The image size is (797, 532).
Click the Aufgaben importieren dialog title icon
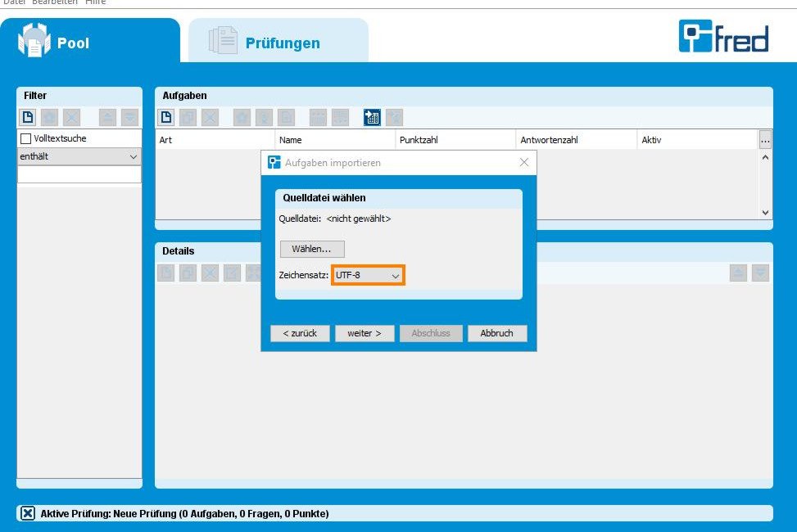(x=274, y=162)
